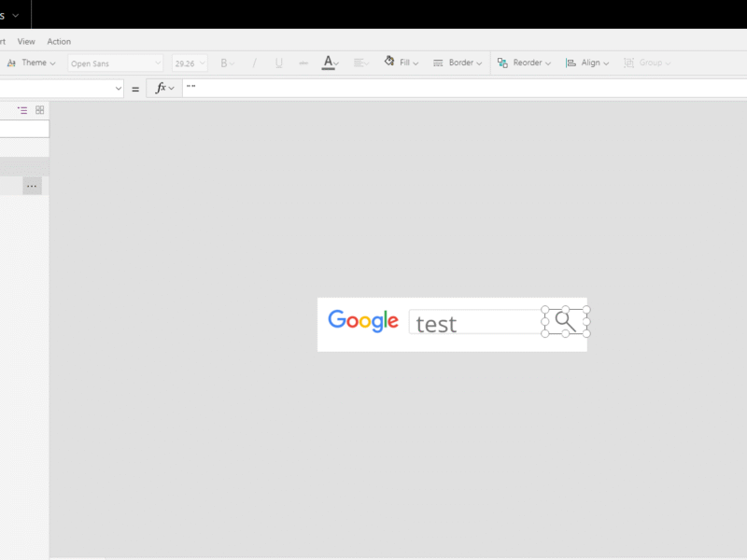Open the text alignment dropdown
Viewport: 747px width, 560px height.
[361, 63]
